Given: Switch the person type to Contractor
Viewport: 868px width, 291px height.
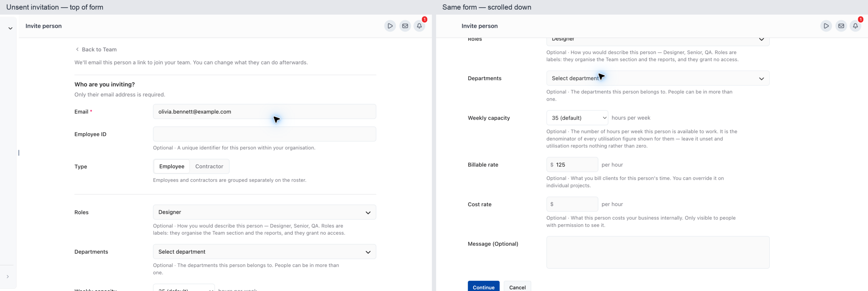Looking at the screenshot, I should click(209, 166).
